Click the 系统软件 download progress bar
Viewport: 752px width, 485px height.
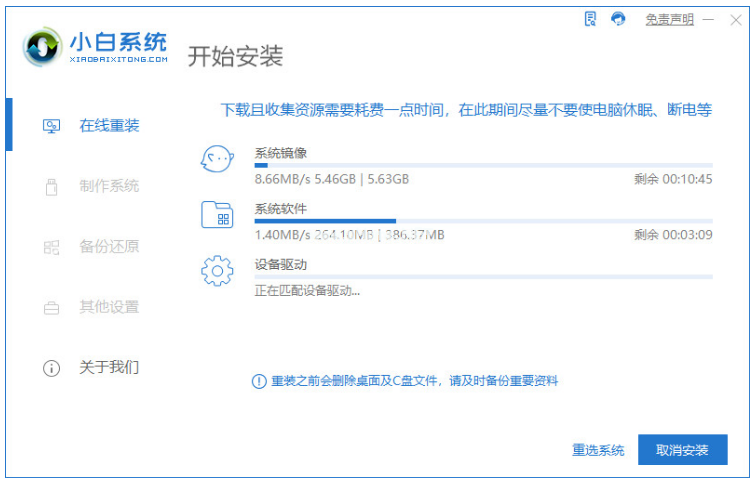(483, 220)
